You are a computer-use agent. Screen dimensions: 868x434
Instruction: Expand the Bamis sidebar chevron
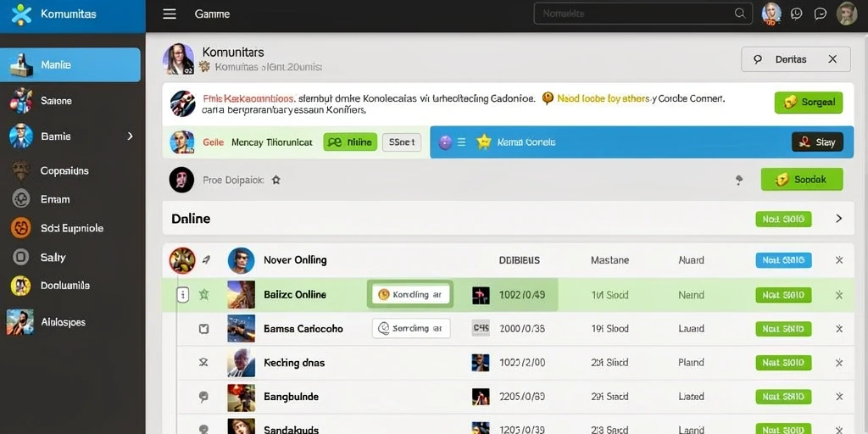point(130,136)
